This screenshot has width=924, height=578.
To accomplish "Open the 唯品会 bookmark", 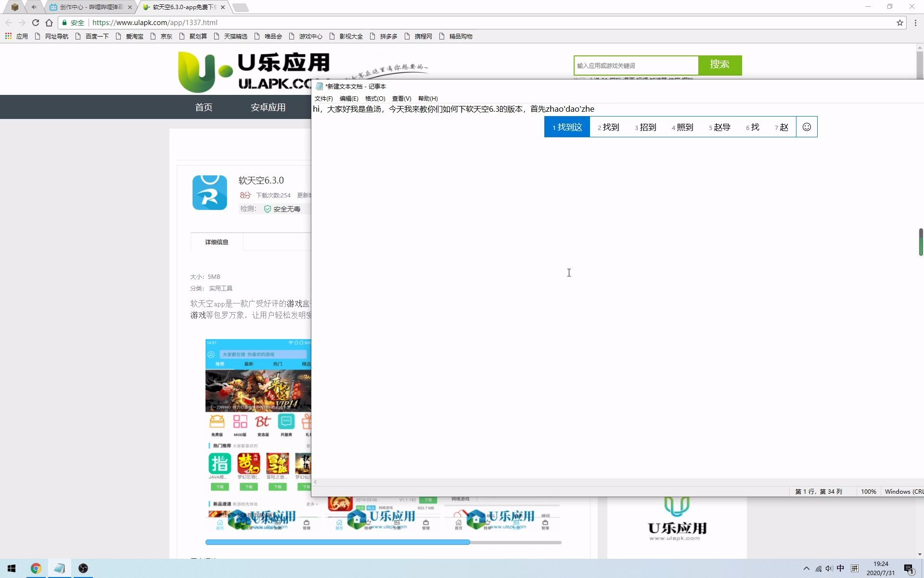I will click(268, 36).
